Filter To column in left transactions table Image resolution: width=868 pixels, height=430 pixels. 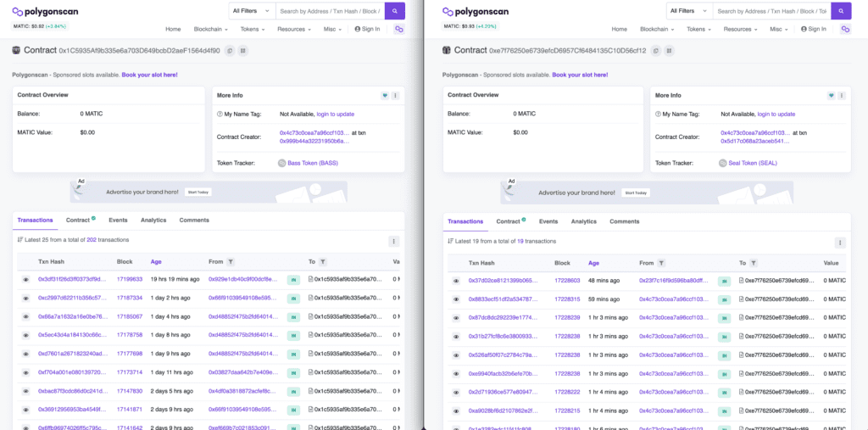pyautogui.click(x=323, y=261)
